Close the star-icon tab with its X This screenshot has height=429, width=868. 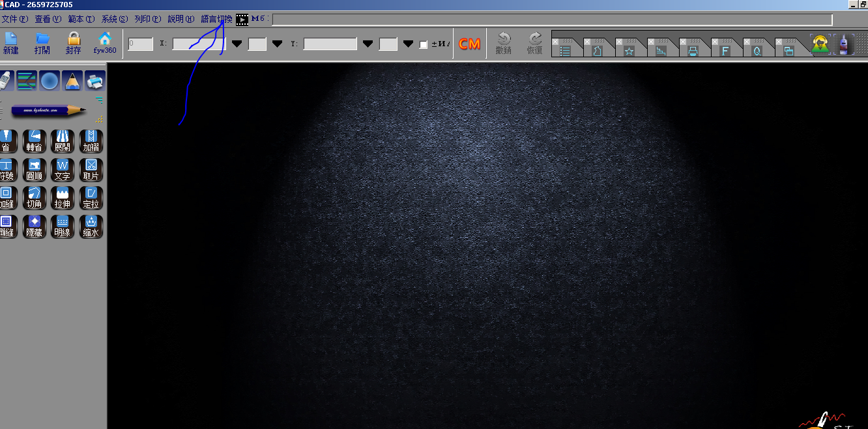pyautogui.click(x=619, y=42)
